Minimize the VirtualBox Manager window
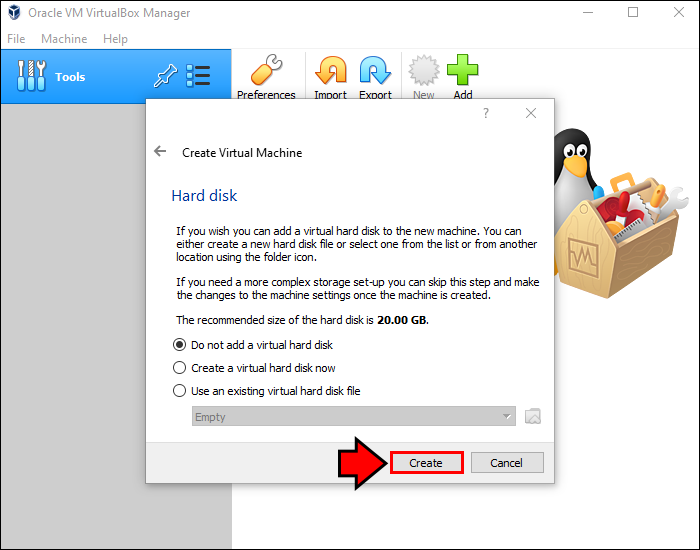The width and height of the screenshot is (700, 550). coord(588,12)
